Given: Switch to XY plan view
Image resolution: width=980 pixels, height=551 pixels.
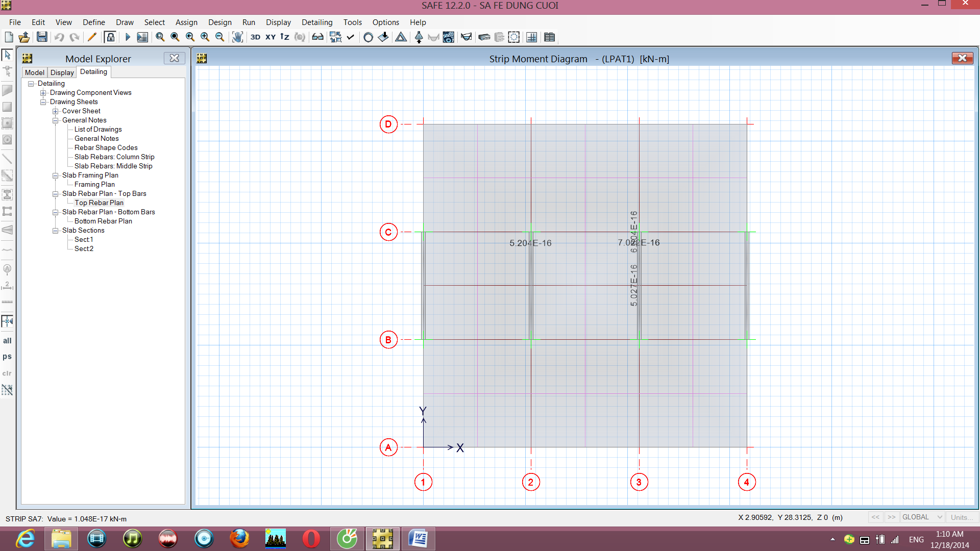Looking at the screenshot, I should click(x=270, y=37).
